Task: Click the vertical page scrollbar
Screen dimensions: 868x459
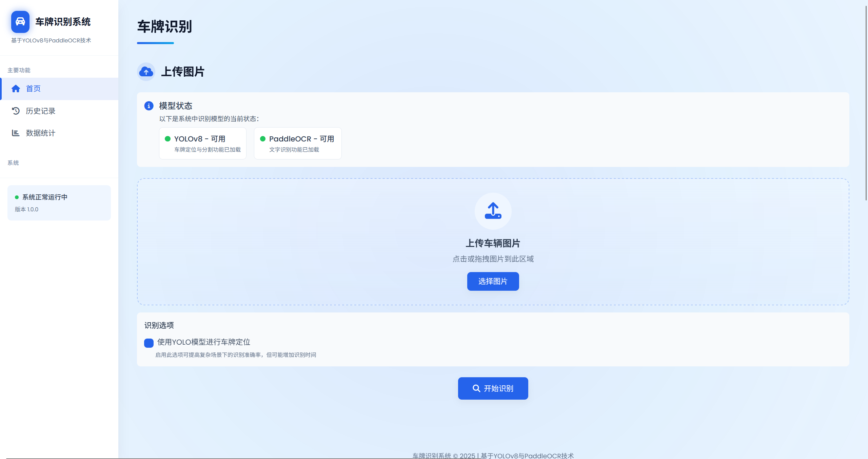Action: click(x=866, y=102)
